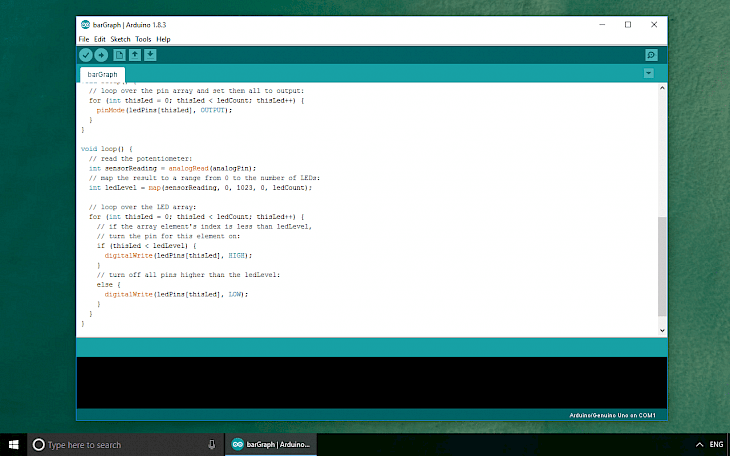The width and height of the screenshot is (730, 456).
Task: Click the black console output area
Action: [x=372, y=383]
